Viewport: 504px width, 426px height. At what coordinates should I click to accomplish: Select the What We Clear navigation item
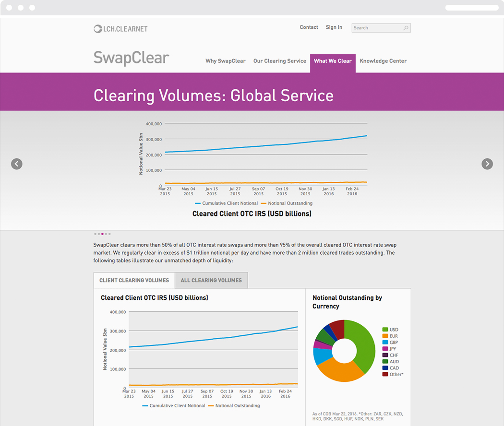pyautogui.click(x=333, y=61)
